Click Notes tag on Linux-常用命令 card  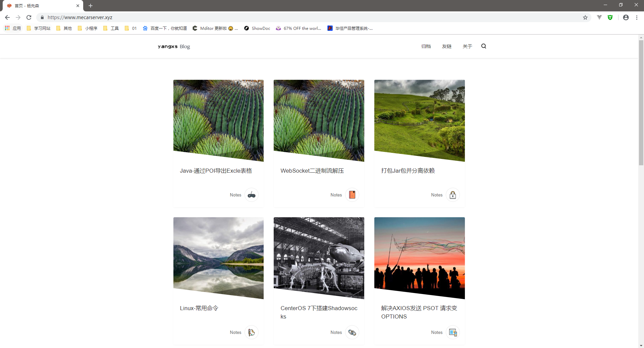235,332
